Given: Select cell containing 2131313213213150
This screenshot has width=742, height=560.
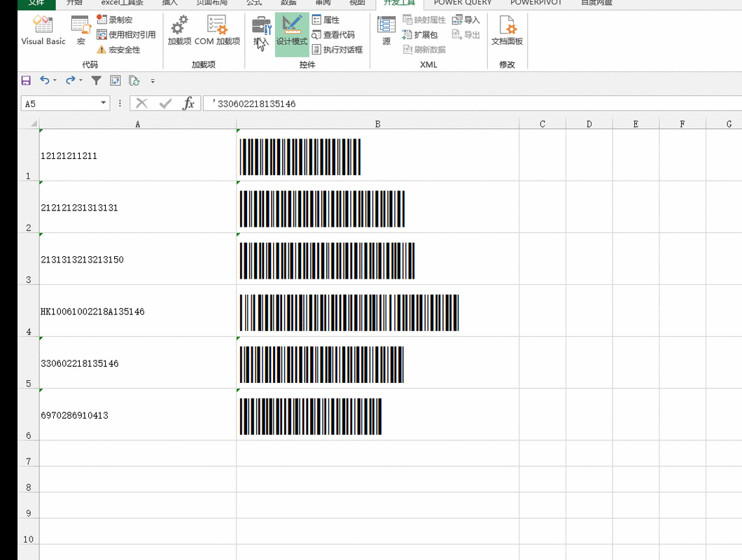Looking at the screenshot, I should pyautogui.click(x=138, y=259).
